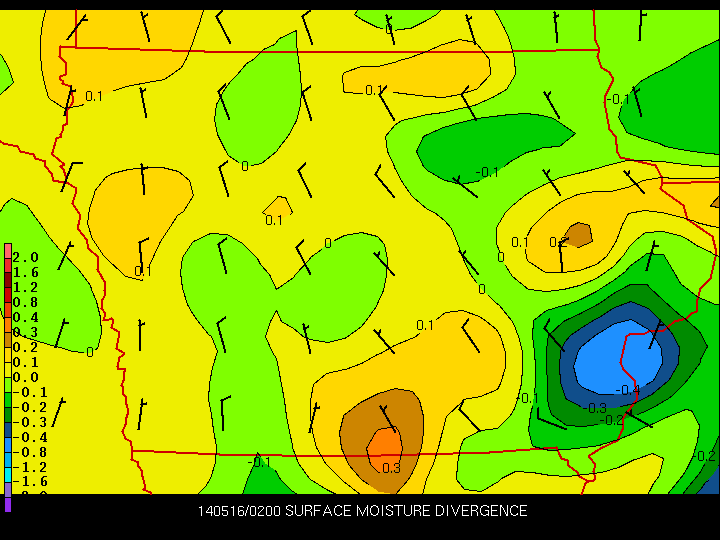Click the legend label -1.2
The image size is (720, 540).
pyautogui.click(x=30, y=467)
